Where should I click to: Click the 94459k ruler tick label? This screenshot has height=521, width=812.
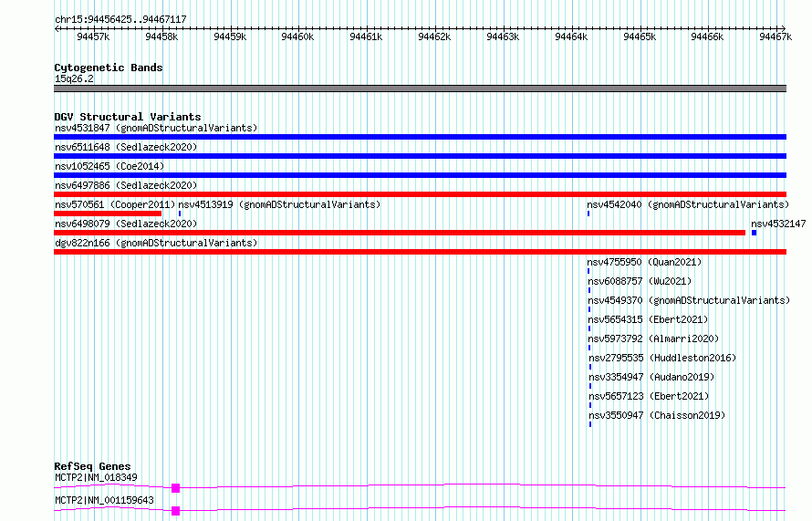click(x=230, y=36)
